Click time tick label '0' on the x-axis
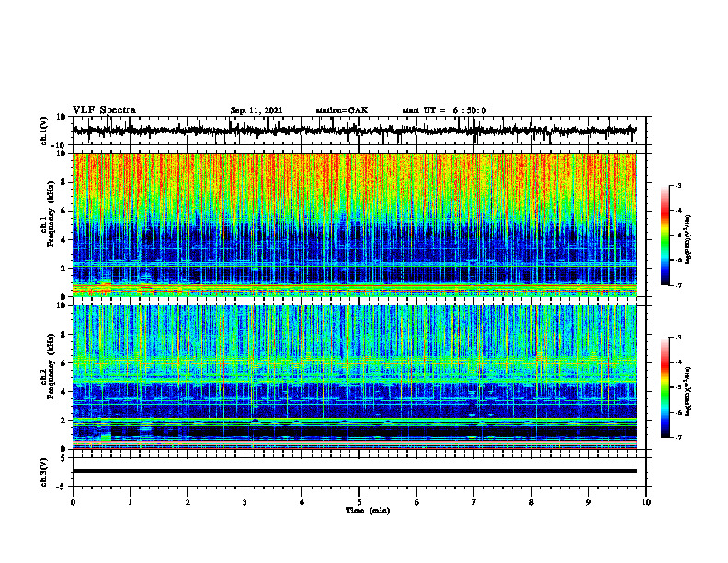 coord(73,502)
